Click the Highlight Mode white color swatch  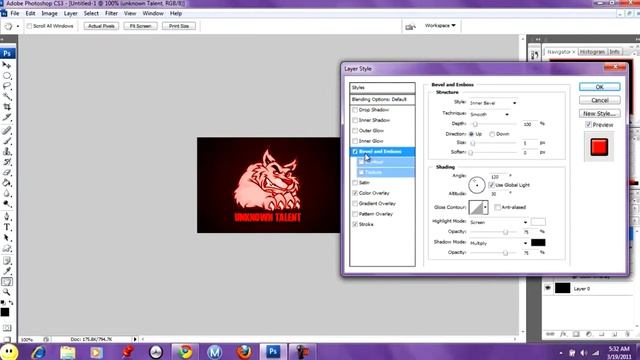pyautogui.click(x=538, y=222)
